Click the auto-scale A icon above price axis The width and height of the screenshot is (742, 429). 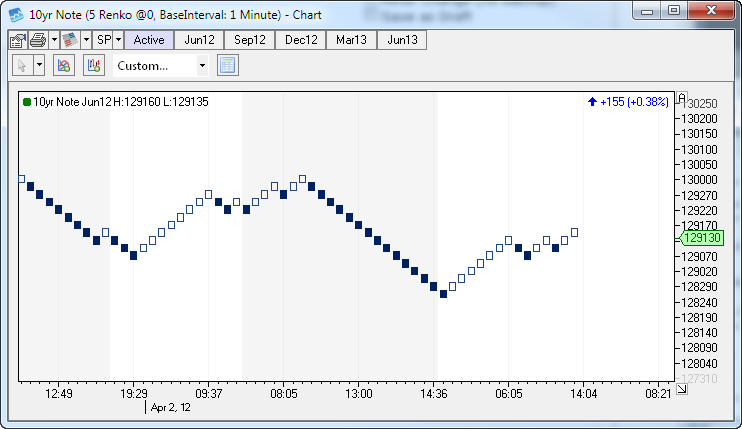tap(683, 100)
